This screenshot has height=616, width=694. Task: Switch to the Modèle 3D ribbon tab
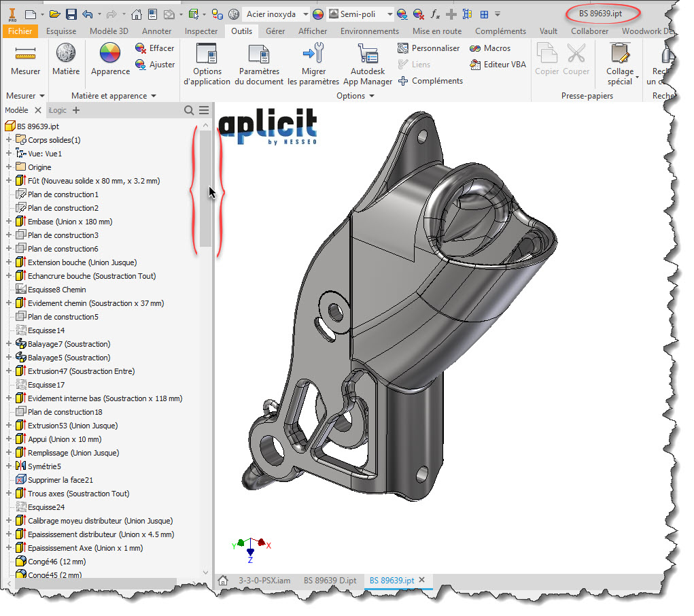(109, 31)
